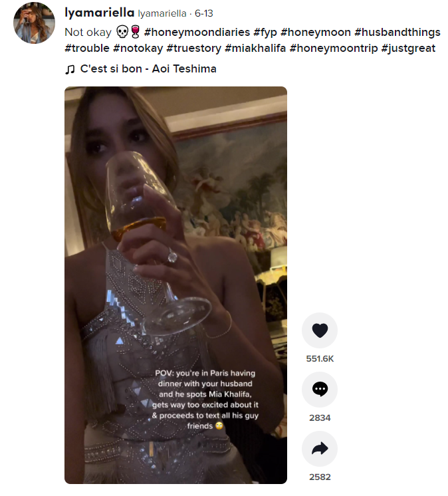Open the #trouble hashtag
Screen dimensions: 448x496
[87, 49]
